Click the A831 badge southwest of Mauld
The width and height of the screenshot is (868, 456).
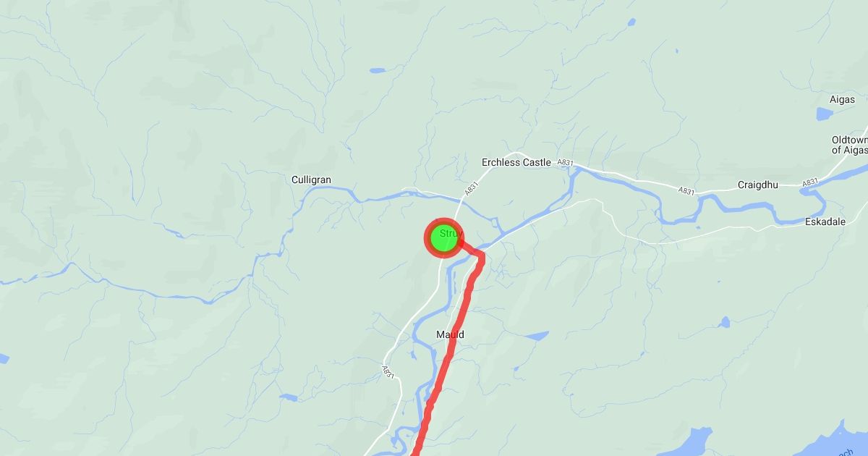click(388, 371)
